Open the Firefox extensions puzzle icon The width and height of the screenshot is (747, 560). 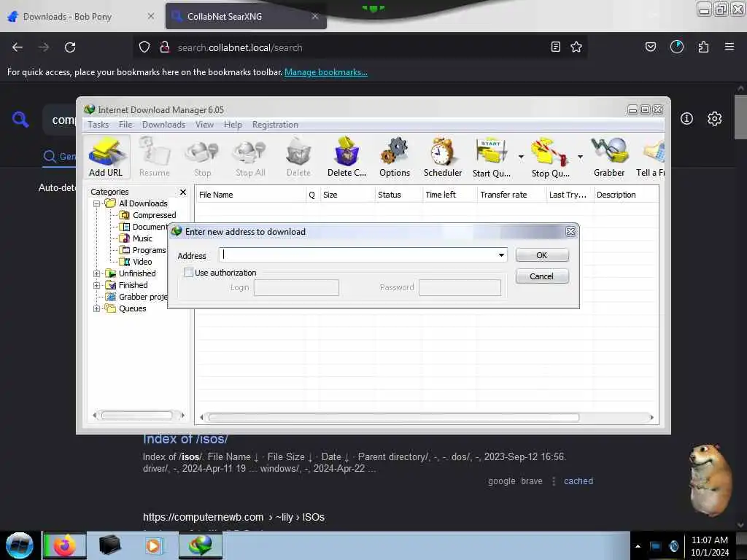click(x=703, y=47)
